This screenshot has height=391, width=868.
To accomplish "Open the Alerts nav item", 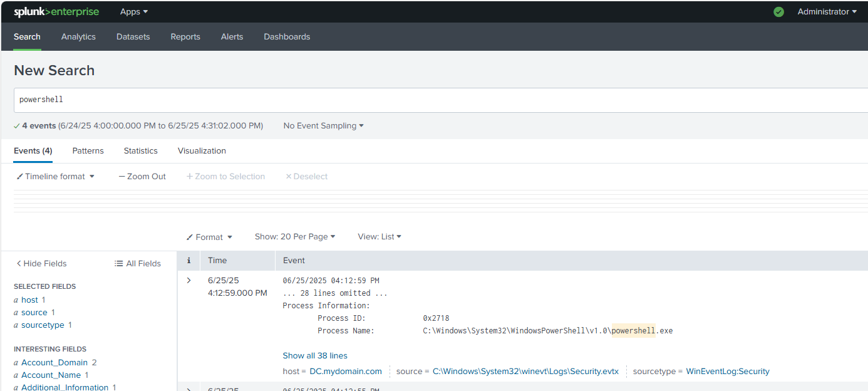I will click(232, 37).
